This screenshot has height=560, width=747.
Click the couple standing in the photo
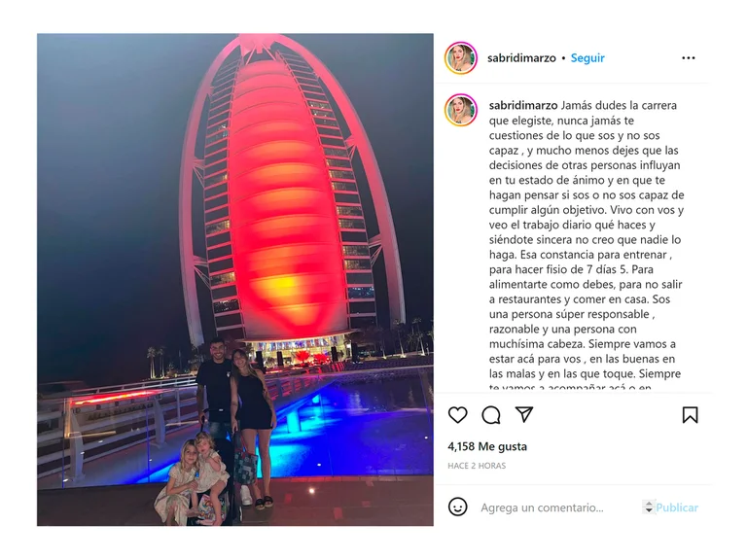point(235,419)
